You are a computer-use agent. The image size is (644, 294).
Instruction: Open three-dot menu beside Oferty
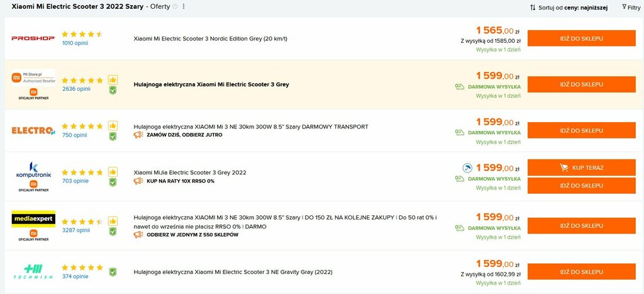[x=184, y=6]
